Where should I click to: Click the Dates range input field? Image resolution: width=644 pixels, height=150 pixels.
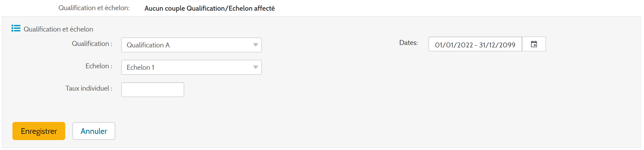(475, 44)
